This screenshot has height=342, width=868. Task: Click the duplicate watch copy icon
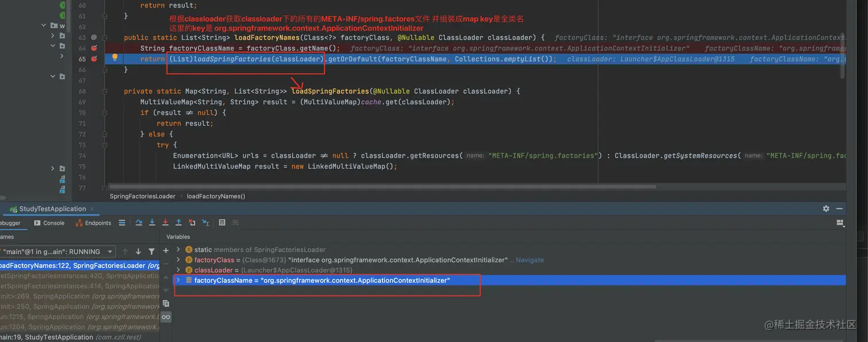pos(166,303)
